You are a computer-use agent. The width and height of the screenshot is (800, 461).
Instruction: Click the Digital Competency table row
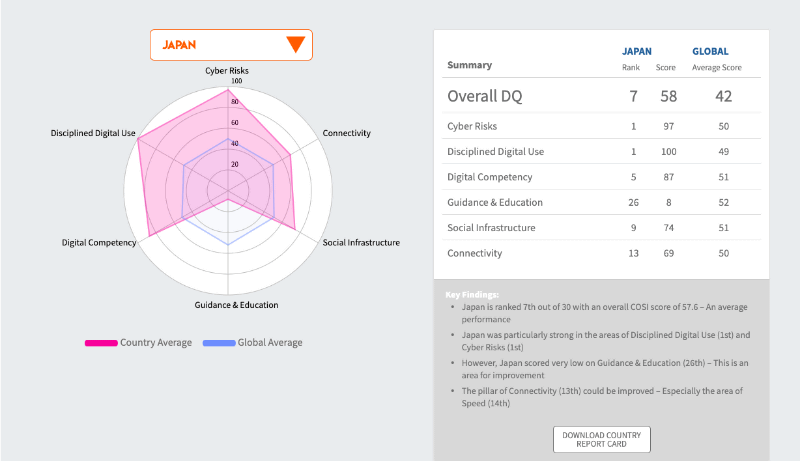point(601,177)
